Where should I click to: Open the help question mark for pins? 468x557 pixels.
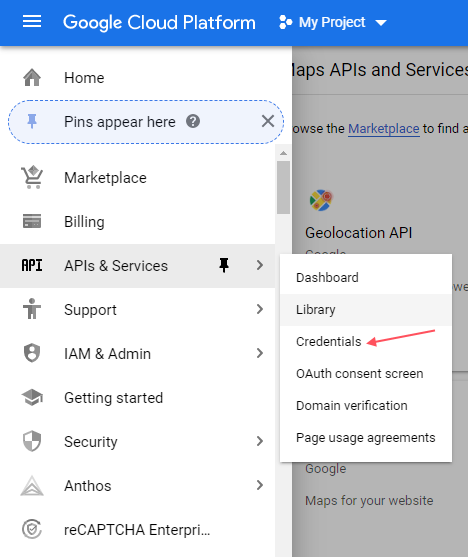point(193,121)
